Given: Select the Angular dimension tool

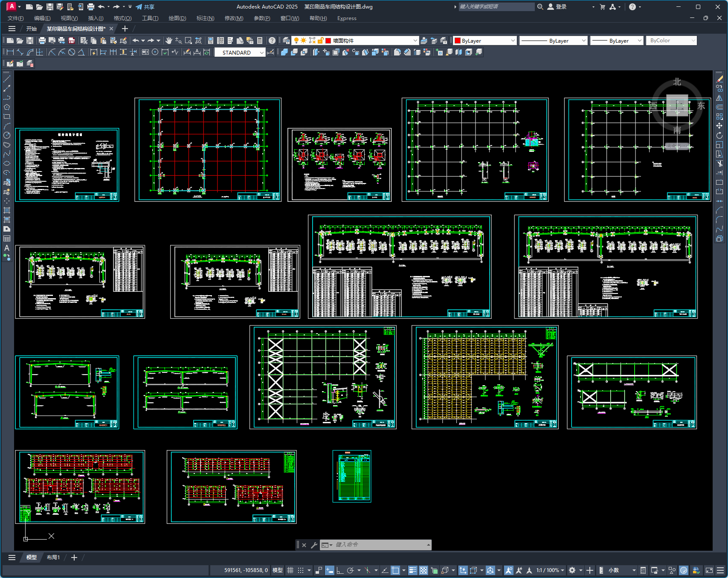Looking at the screenshot, I should coord(81,52).
